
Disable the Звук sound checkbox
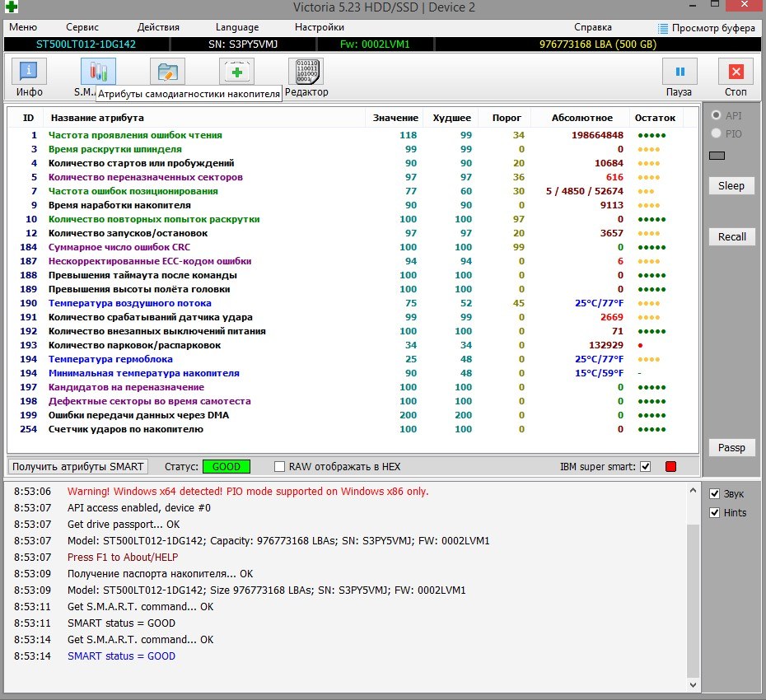coord(714,494)
